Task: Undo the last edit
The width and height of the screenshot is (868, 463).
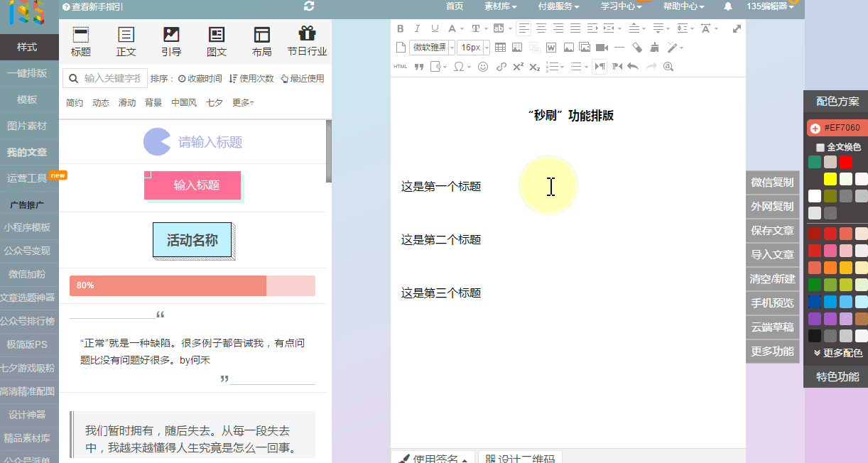Action: [x=633, y=67]
